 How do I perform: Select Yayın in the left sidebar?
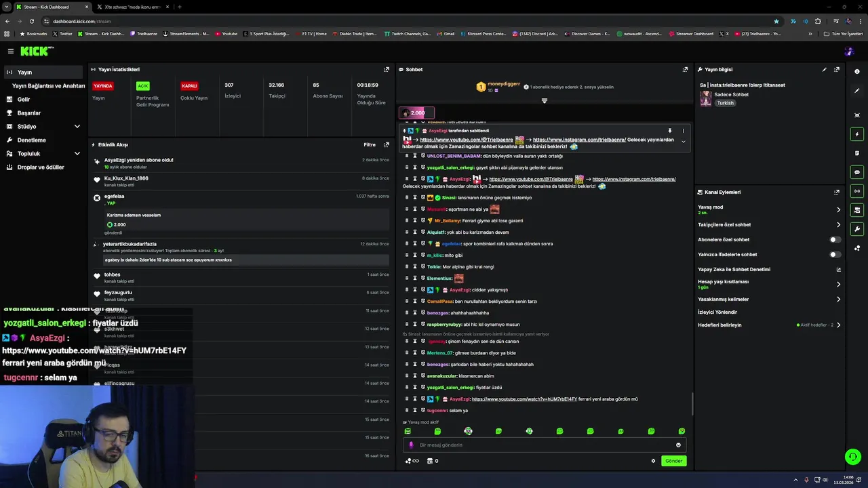43,72
